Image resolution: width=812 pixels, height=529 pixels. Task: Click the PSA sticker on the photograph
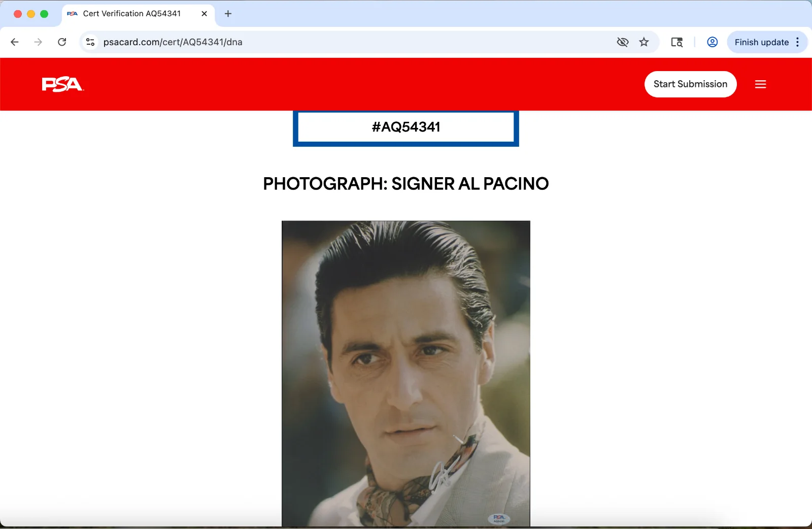click(x=499, y=518)
